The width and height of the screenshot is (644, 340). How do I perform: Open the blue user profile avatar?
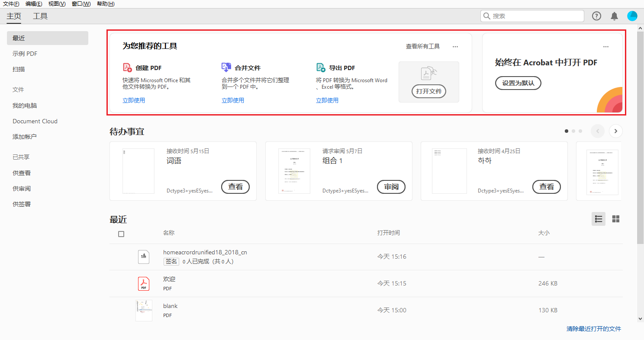coord(632,16)
